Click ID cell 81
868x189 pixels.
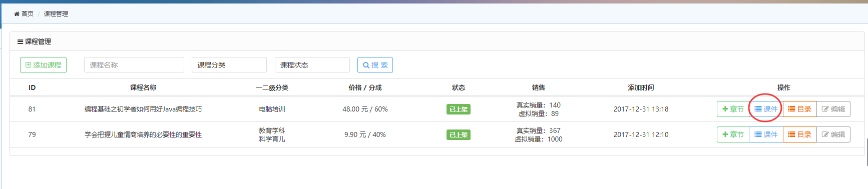[x=32, y=109]
